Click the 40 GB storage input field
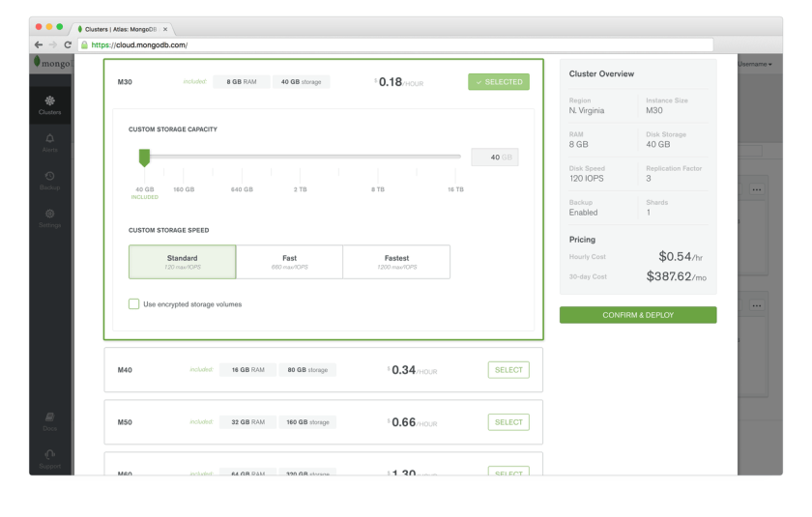 tap(495, 157)
